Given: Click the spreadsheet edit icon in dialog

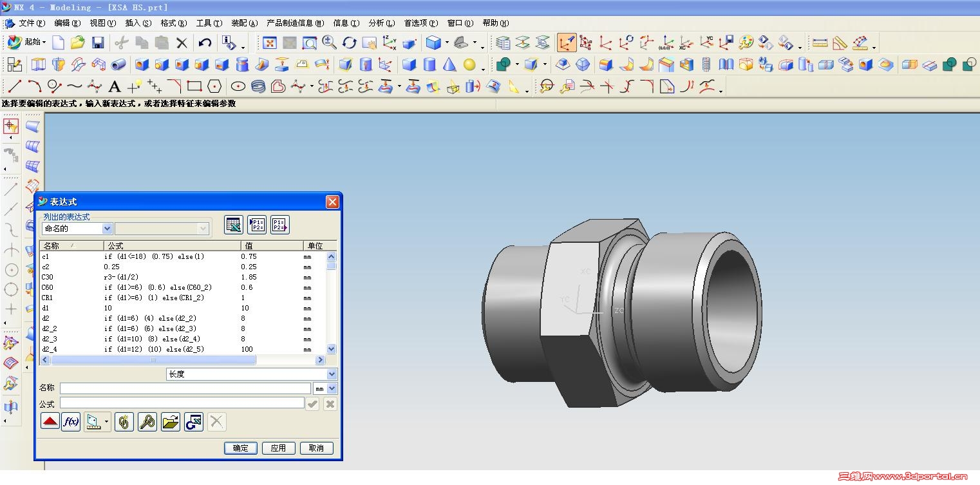Looking at the screenshot, I should point(234,225).
